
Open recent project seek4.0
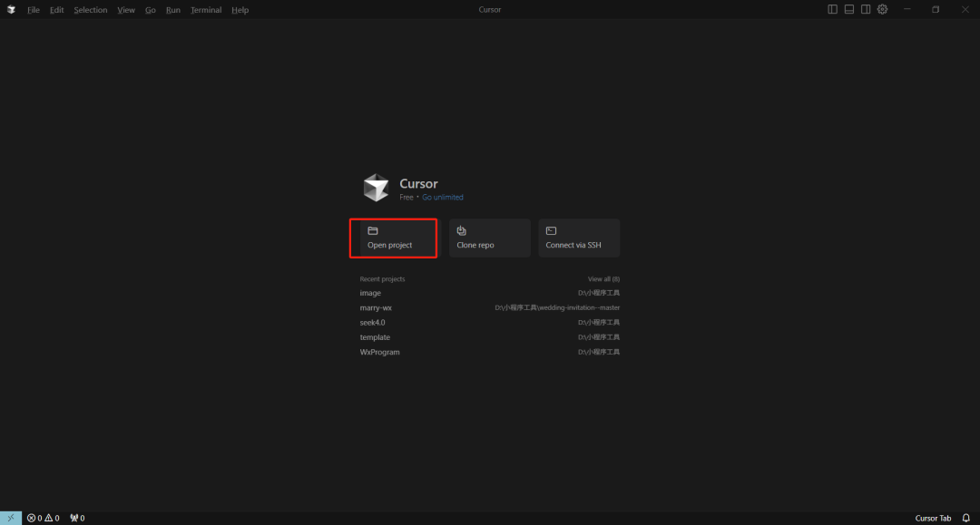pyautogui.click(x=490, y=323)
